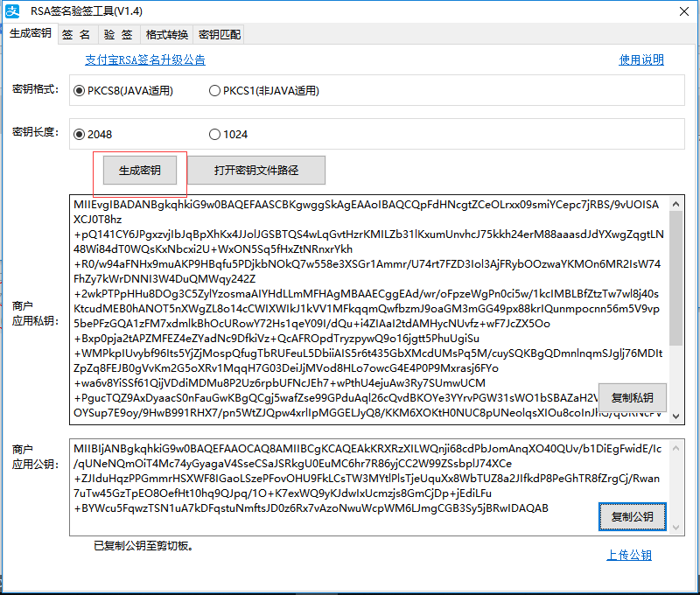Image resolution: width=700 pixels, height=595 pixels.
Task: Click the 打开密钥文件路径 button
Action: tap(256, 170)
